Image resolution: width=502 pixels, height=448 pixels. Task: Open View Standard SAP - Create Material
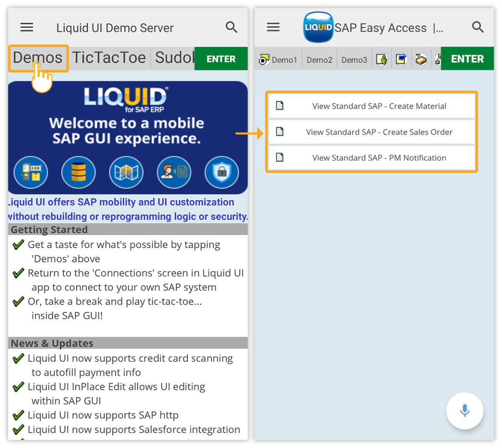pyautogui.click(x=371, y=106)
